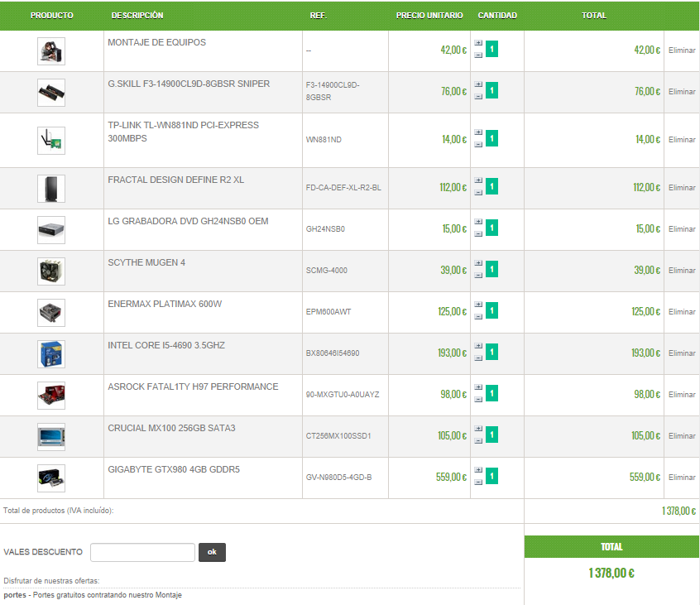This screenshot has height=605, width=700.
Task: Remove ENERMAX PLATIMAX with Eliminar
Action: pyautogui.click(x=682, y=312)
